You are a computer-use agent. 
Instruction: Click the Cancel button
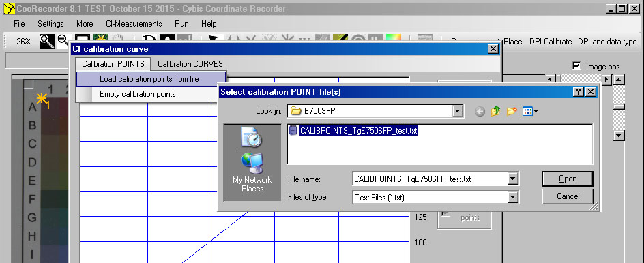568,196
